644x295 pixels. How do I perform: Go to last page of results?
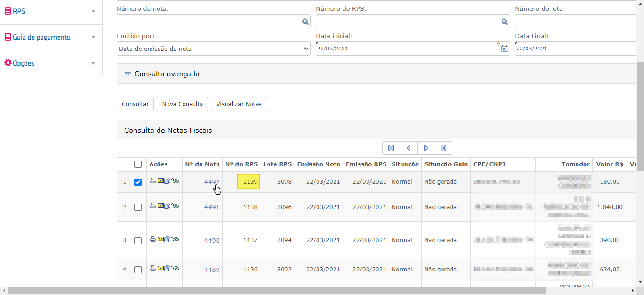(443, 148)
